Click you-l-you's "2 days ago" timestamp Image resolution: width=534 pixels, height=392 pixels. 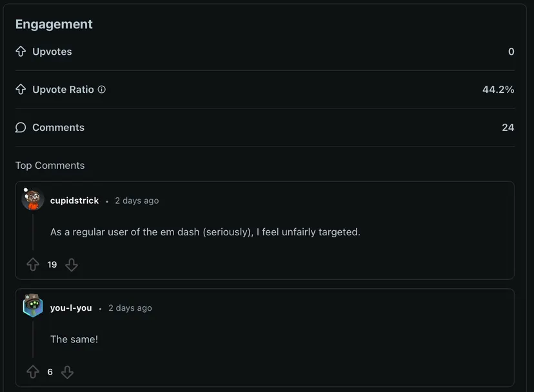pos(130,308)
